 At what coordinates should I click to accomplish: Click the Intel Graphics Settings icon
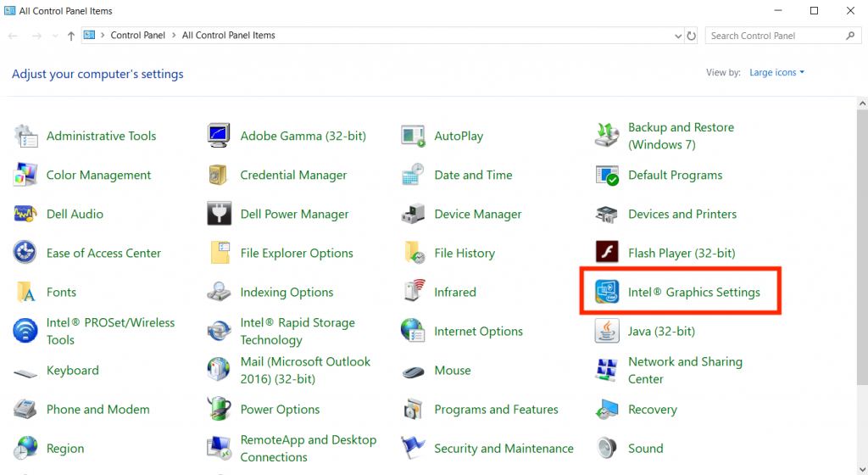(x=607, y=292)
